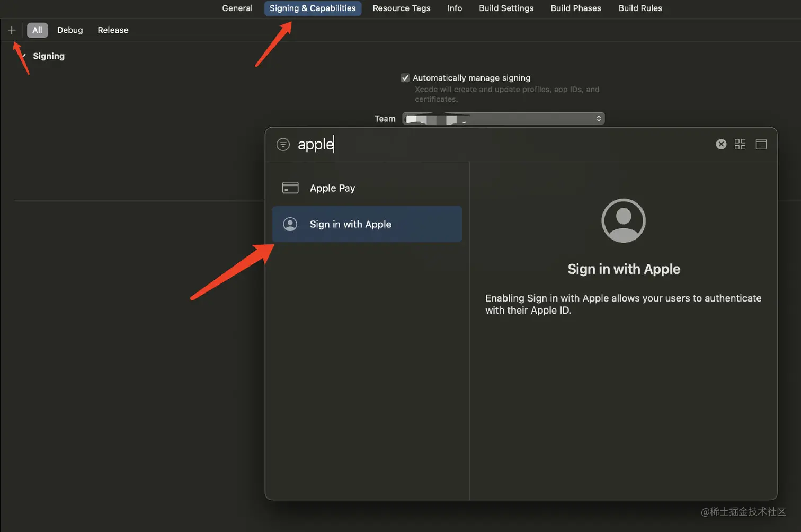This screenshot has height=532, width=801.
Task: Switch to the General tab
Action: click(237, 8)
